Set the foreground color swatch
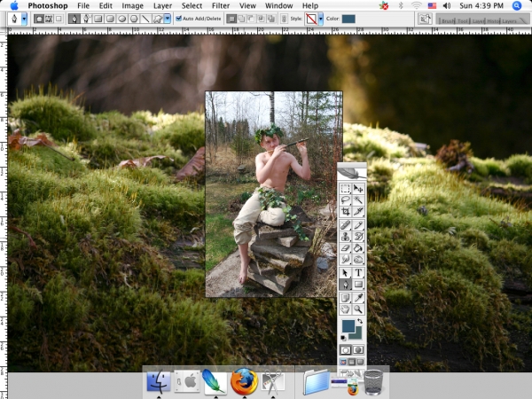This screenshot has height=399, width=532. tap(348, 325)
